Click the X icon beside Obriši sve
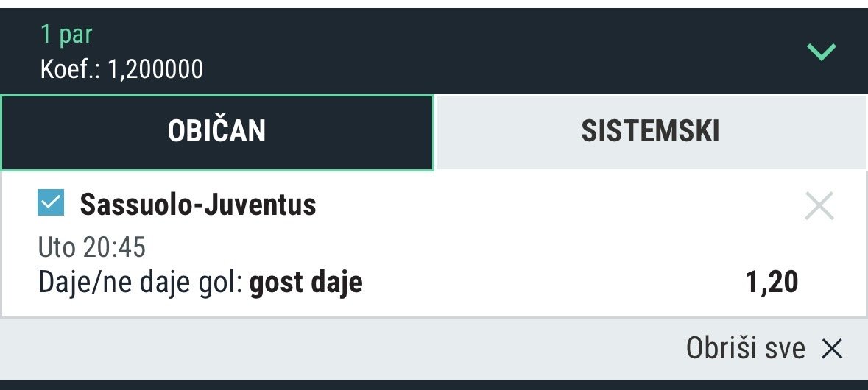Viewport: 868px width, 390px height. pyautogui.click(x=831, y=348)
